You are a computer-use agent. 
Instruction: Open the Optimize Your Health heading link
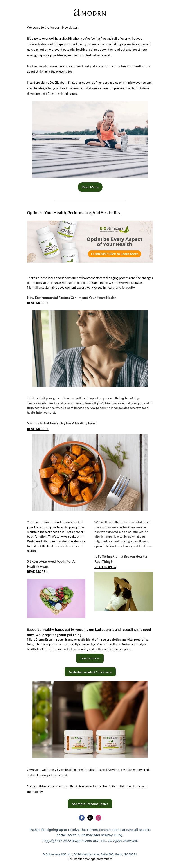coord(74,213)
